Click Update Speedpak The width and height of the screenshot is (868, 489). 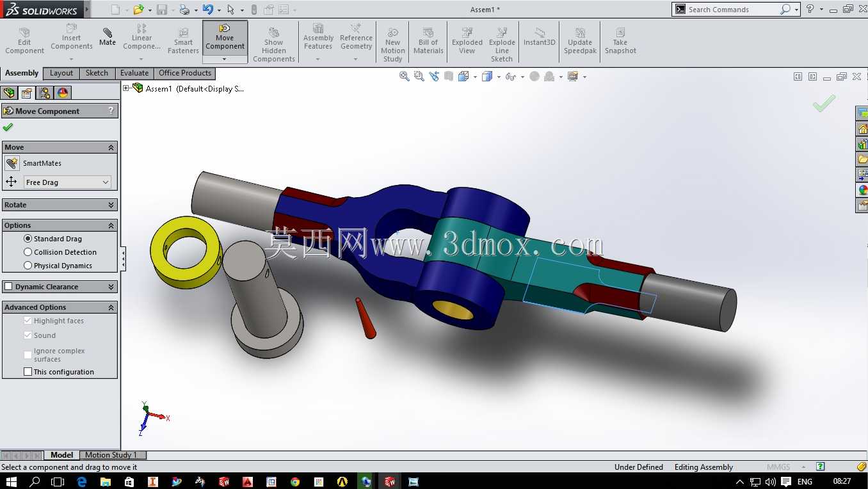580,41
